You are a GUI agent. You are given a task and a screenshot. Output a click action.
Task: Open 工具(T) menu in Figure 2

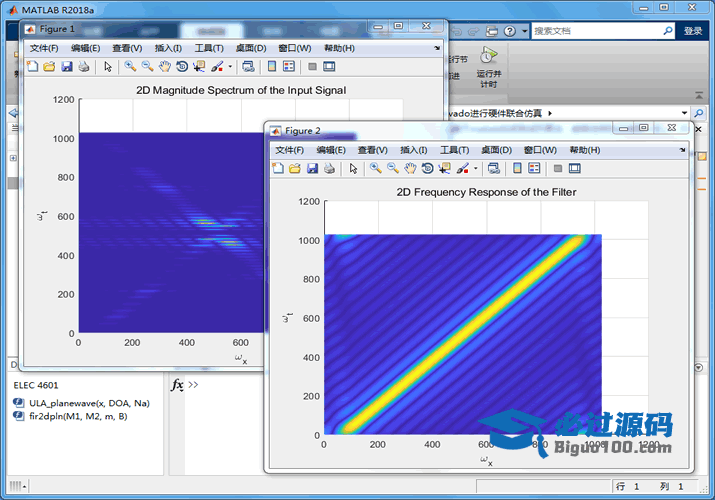point(455,150)
